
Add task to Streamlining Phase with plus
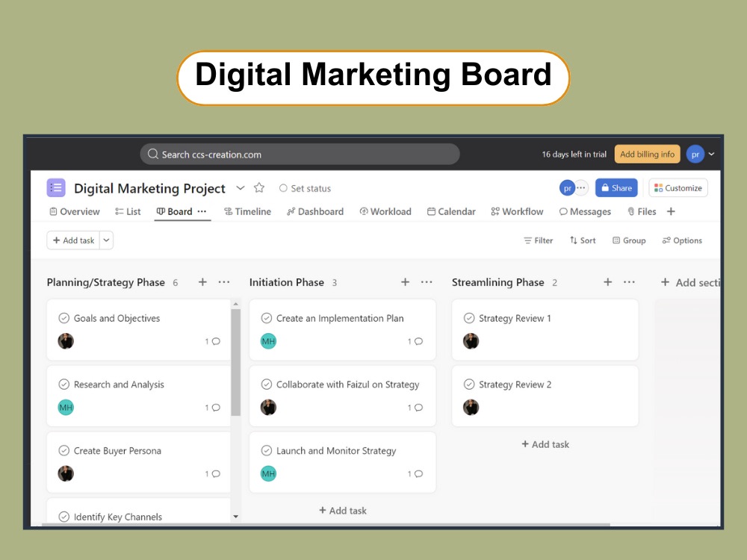coord(608,282)
